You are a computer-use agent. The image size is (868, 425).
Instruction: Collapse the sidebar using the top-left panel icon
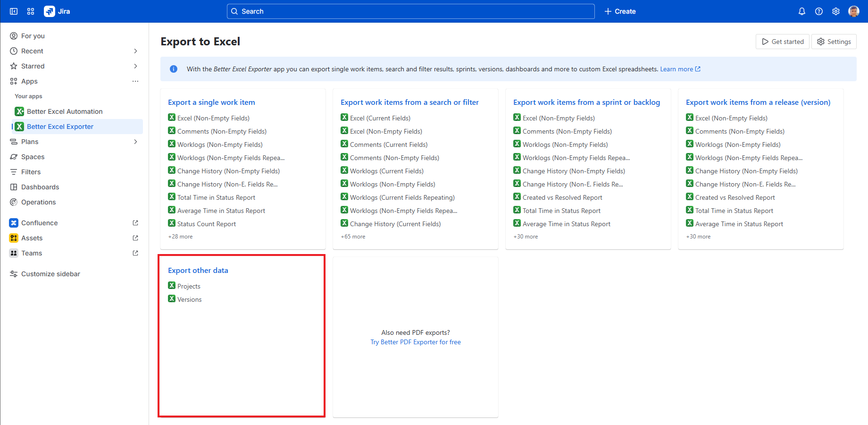14,11
